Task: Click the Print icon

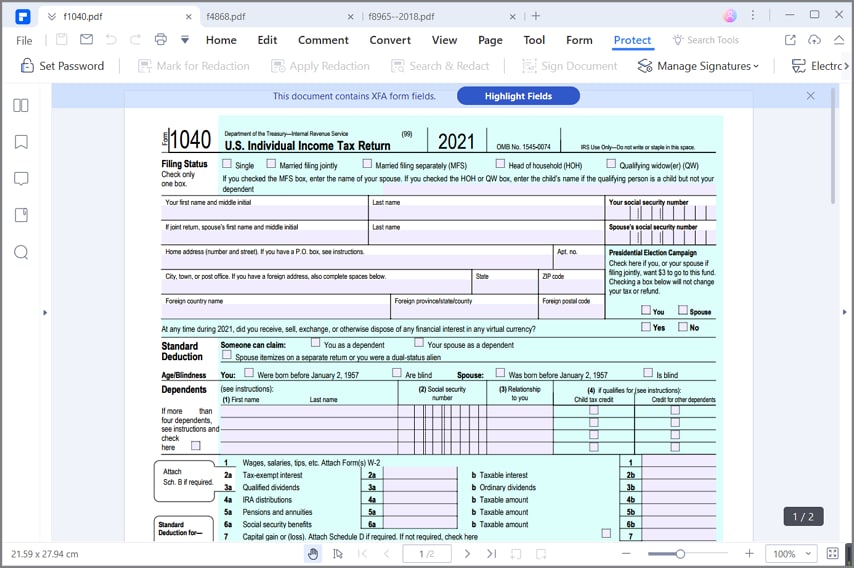Action: [160, 39]
